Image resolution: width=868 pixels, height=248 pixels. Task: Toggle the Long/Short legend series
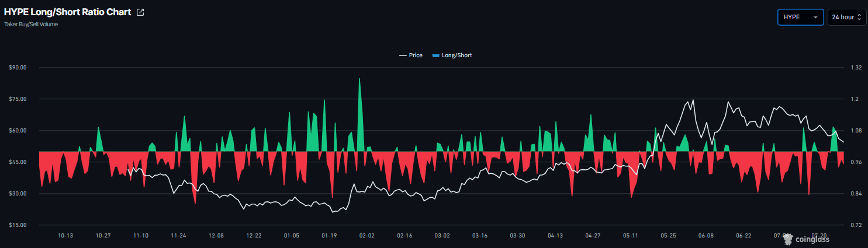(x=451, y=55)
